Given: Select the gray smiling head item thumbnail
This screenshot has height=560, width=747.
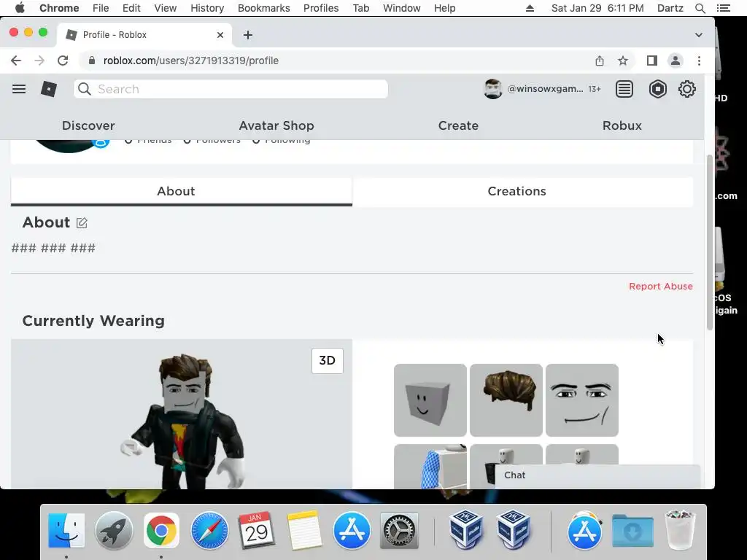Looking at the screenshot, I should [430, 400].
